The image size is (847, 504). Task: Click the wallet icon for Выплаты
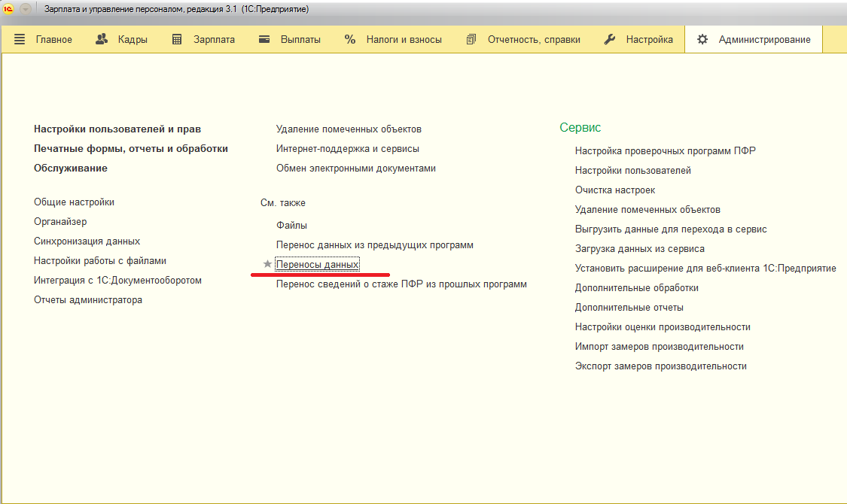click(264, 39)
